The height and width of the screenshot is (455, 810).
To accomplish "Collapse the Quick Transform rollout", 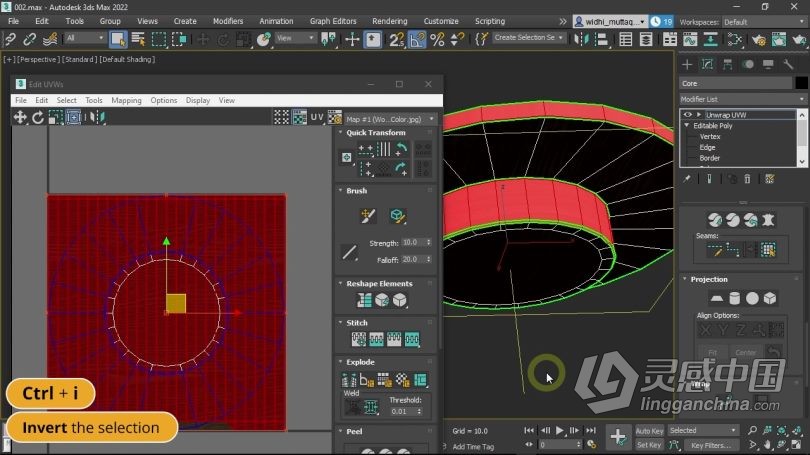I will (340, 132).
